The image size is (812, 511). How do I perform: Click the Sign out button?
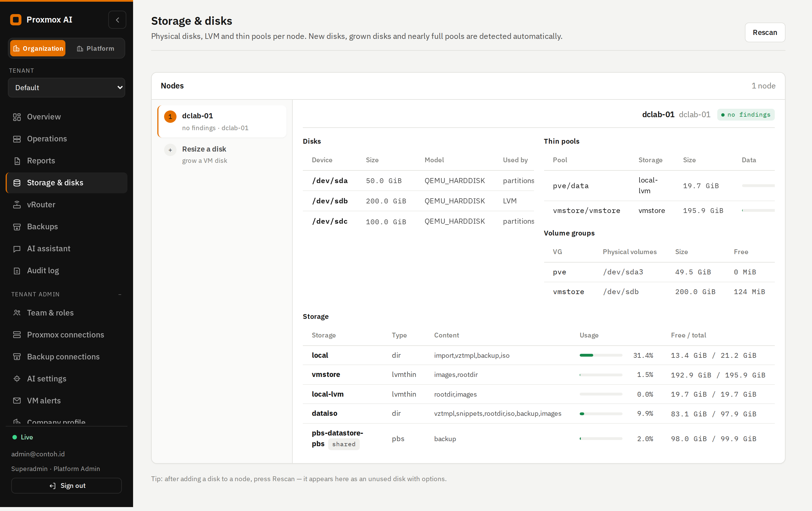[x=67, y=485]
